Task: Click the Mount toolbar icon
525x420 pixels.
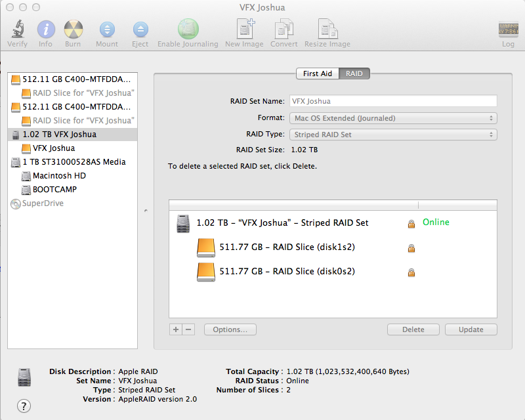Action: coord(107,30)
